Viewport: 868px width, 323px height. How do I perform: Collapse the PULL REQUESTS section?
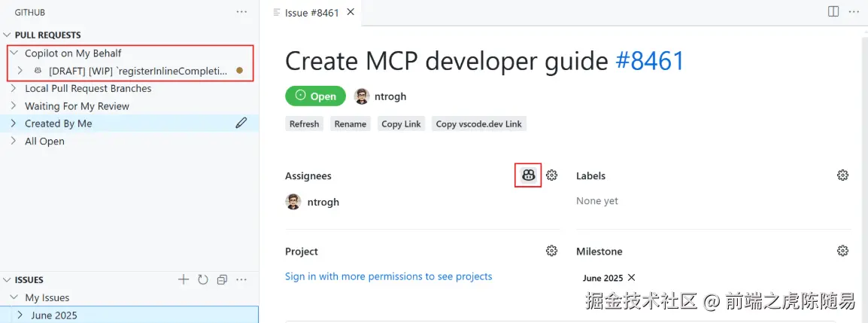[x=8, y=35]
